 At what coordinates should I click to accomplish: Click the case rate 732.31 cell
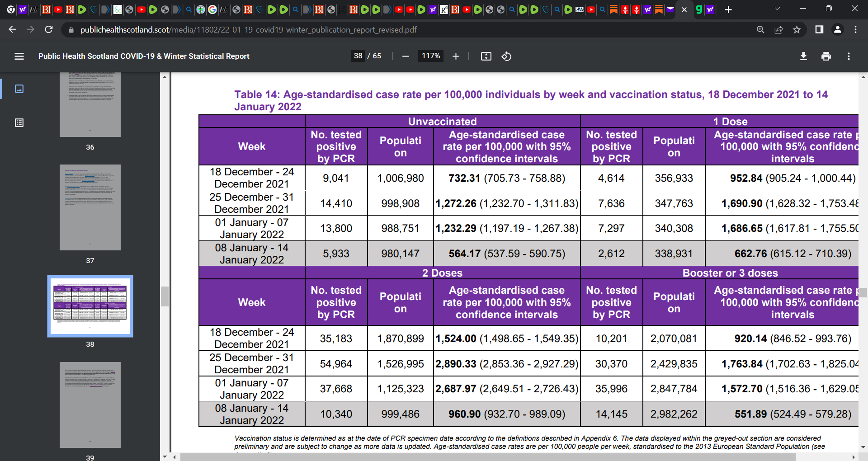point(507,178)
